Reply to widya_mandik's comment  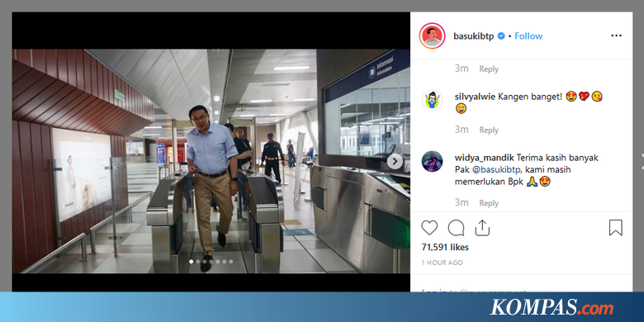(x=489, y=203)
